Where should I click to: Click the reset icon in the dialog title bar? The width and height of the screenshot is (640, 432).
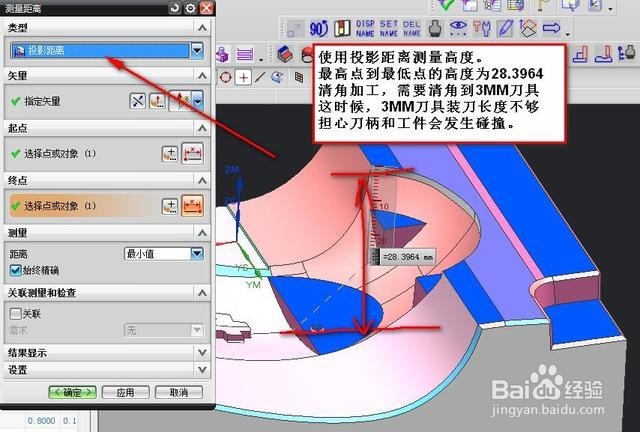point(175,8)
